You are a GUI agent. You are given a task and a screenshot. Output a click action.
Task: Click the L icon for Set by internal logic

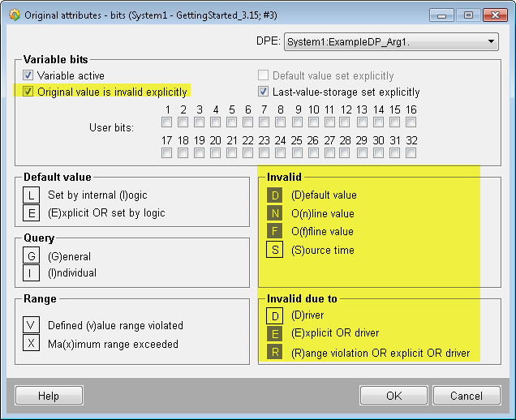click(x=32, y=195)
